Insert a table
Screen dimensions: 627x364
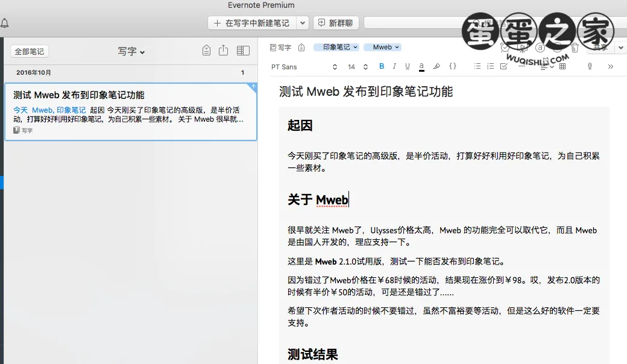point(562,66)
